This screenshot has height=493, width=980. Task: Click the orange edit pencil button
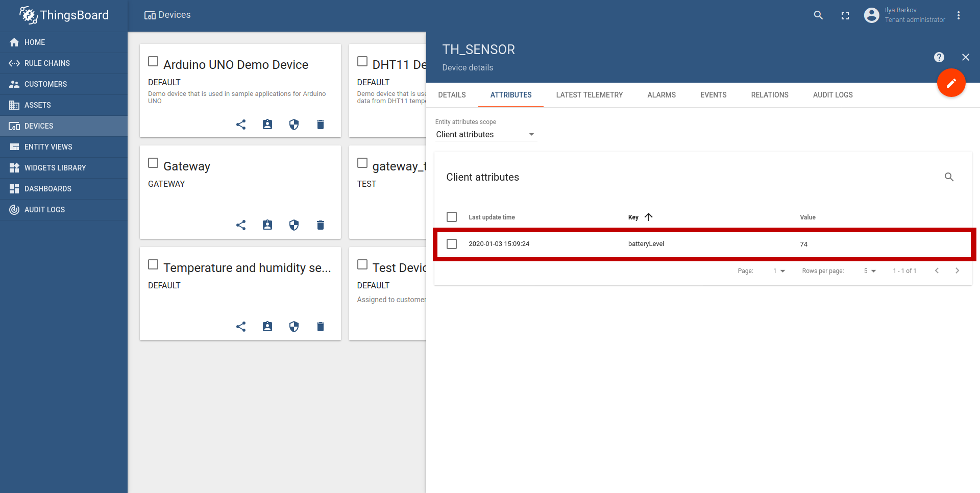click(x=951, y=83)
